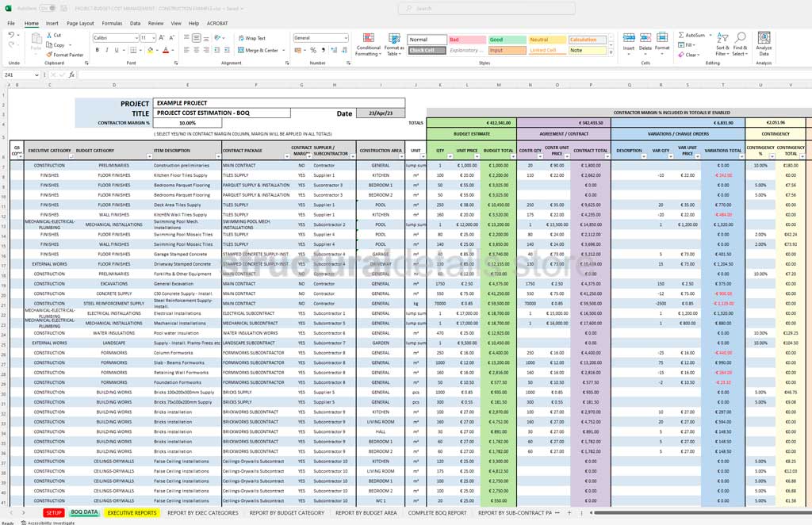This screenshot has width=812, height=525.
Task: Apply italic formatting
Action: point(107,50)
